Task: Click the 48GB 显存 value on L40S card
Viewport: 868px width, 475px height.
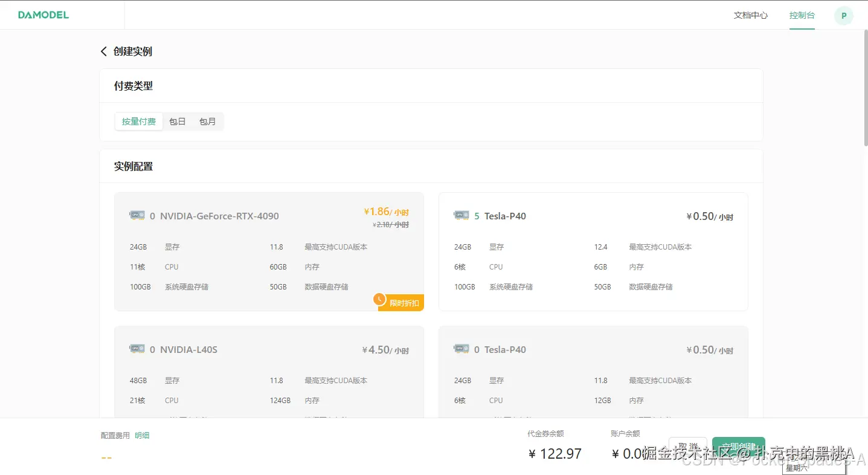Action: tap(138, 381)
